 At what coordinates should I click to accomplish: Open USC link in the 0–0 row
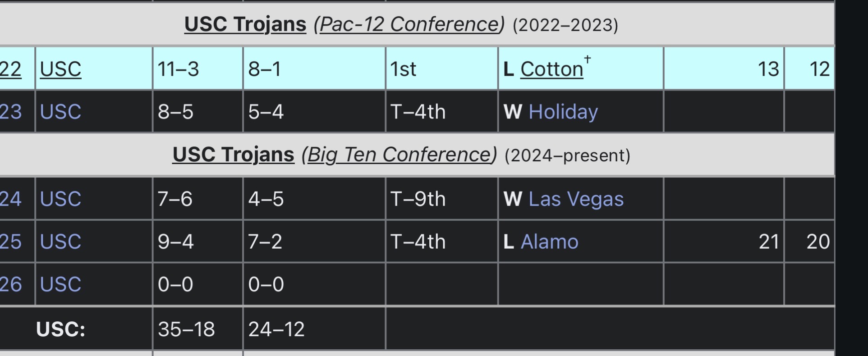(60, 284)
